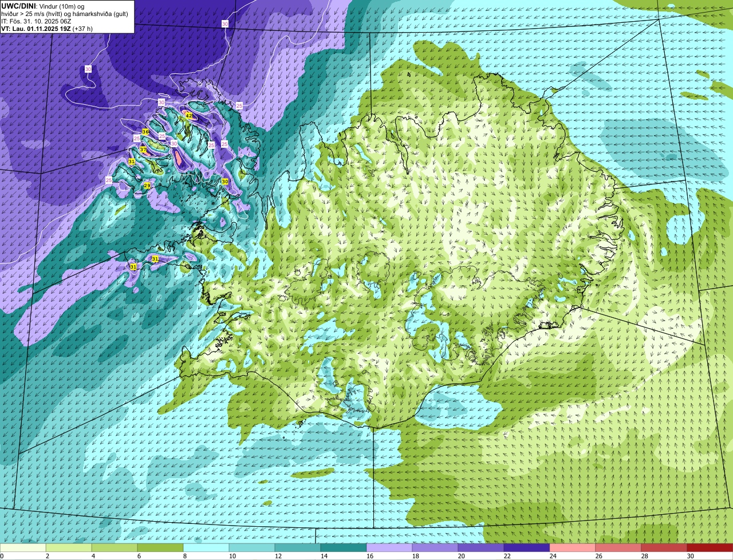This screenshot has height=560, width=733.
Task: Select the 16–18 m/s lavender legend swatch
Action: click(389, 548)
